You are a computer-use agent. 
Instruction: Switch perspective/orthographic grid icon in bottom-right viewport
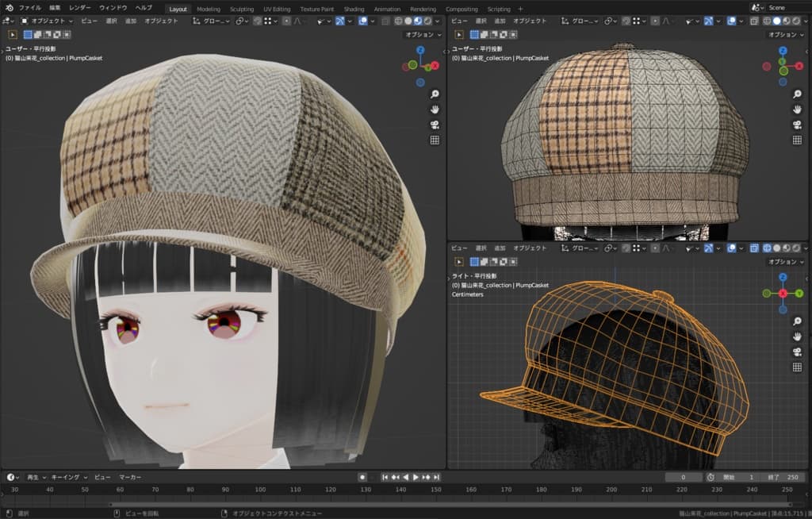pyautogui.click(x=797, y=367)
